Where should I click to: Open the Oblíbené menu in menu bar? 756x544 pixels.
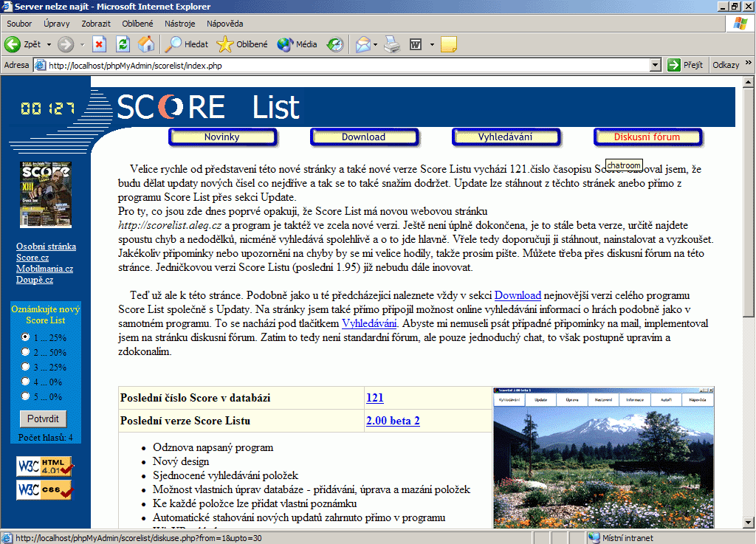point(137,24)
